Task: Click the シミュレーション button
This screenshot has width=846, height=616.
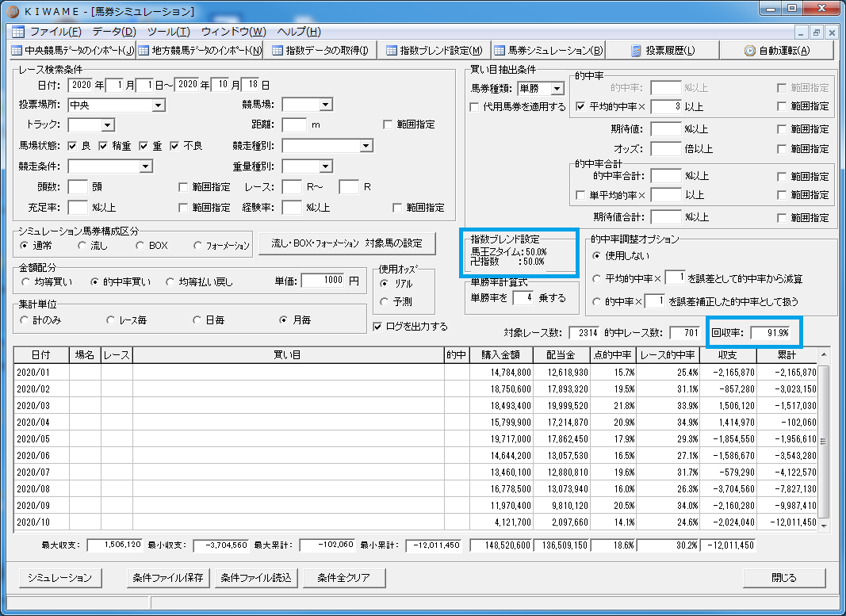Action: (x=60, y=578)
